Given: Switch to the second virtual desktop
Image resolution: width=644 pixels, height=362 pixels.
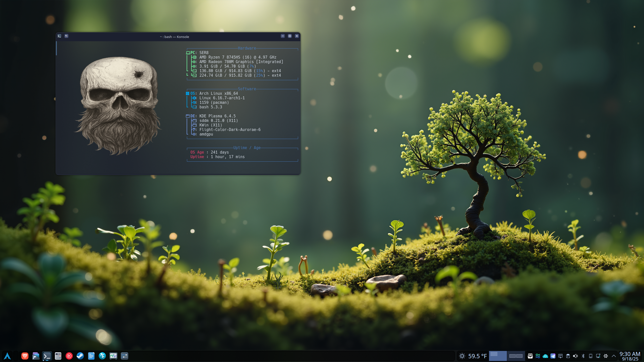Looking at the screenshot, I should pos(515,356).
